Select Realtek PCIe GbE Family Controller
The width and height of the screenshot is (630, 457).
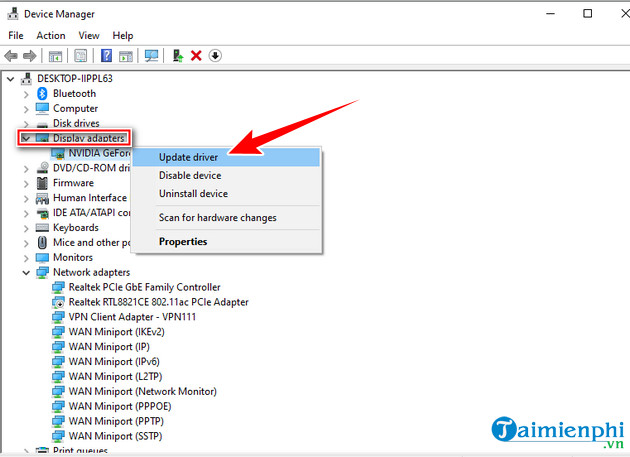pyautogui.click(x=144, y=287)
